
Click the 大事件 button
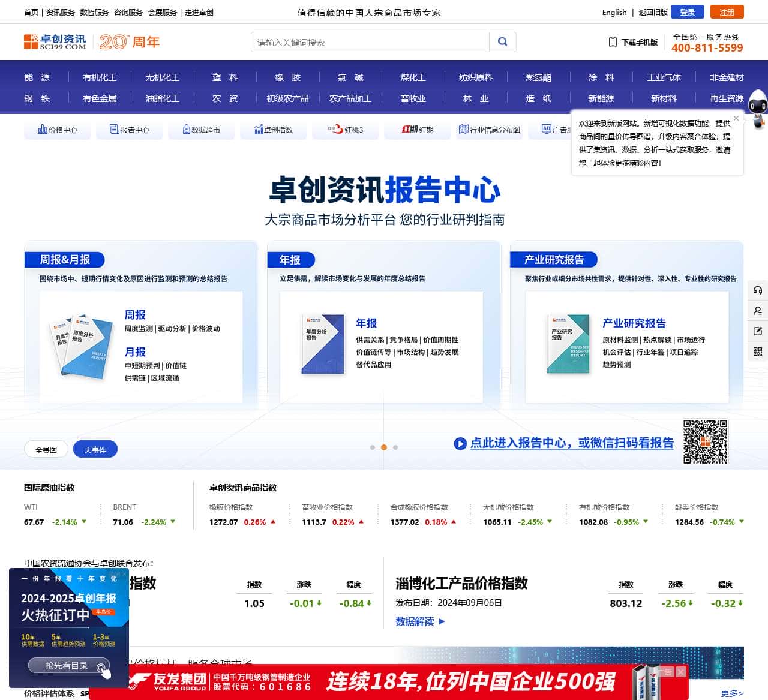coord(95,450)
